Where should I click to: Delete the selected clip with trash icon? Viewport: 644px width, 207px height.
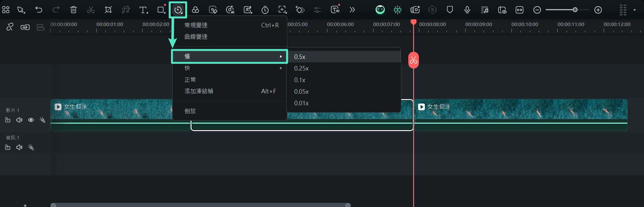pyautogui.click(x=74, y=10)
